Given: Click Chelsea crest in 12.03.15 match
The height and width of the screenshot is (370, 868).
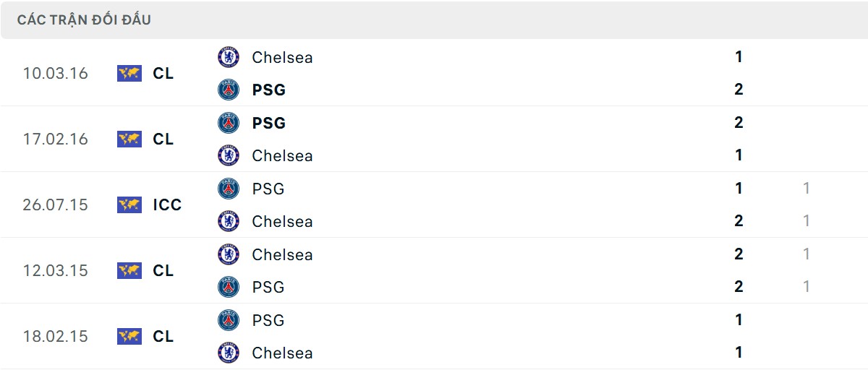Looking at the screenshot, I should [x=229, y=254].
